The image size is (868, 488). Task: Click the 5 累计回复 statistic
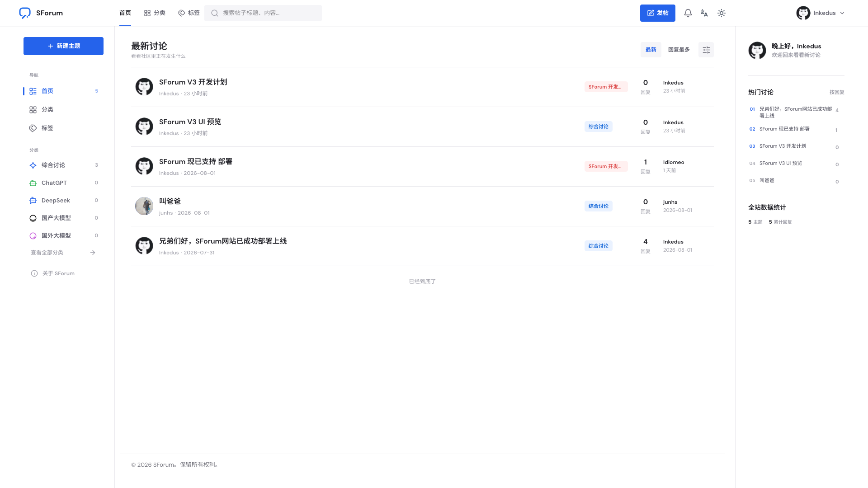tap(780, 222)
